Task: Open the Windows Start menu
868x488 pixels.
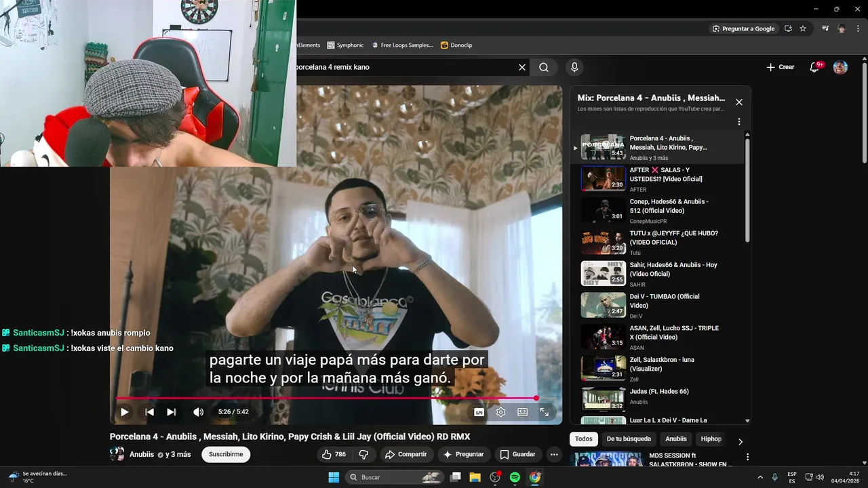Action: [334, 477]
